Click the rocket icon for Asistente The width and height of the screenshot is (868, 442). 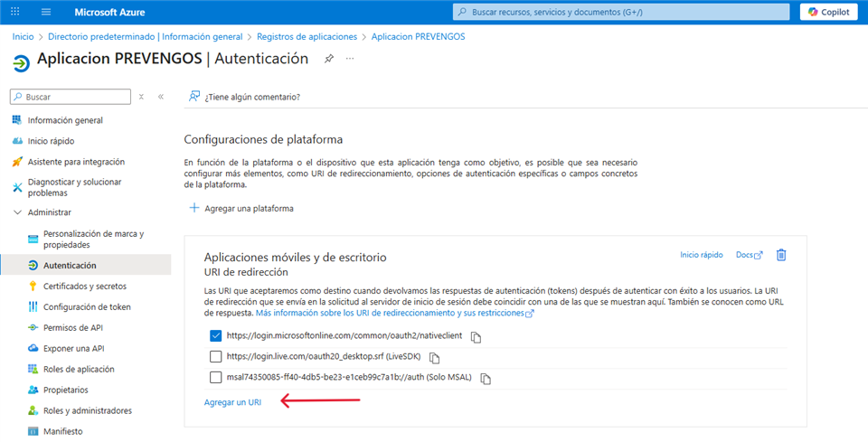tap(17, 162)
